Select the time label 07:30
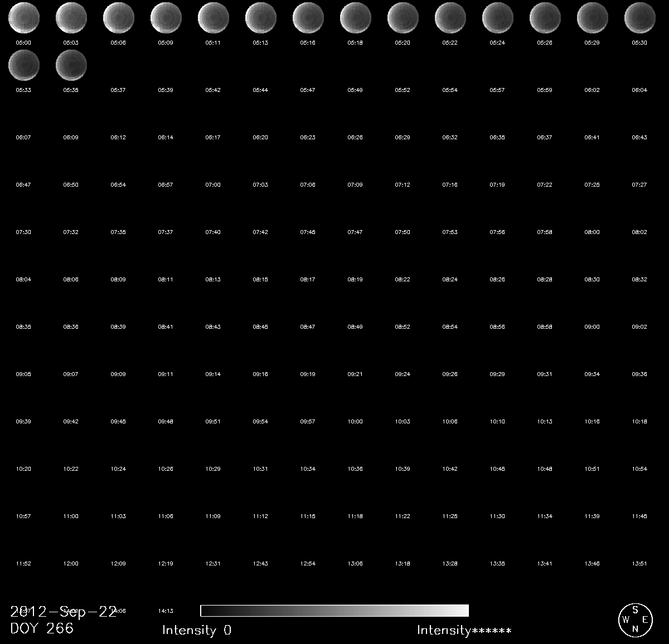 pos(23,232)
